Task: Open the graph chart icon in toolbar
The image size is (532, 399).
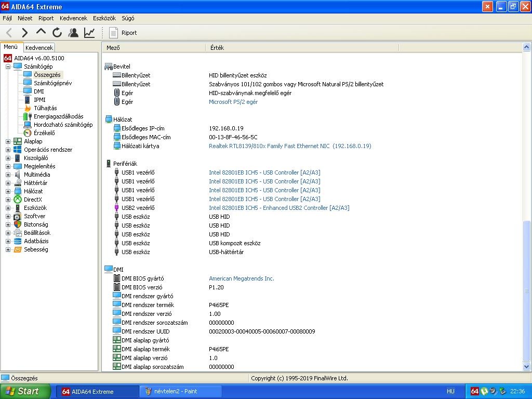Action: [x=89, y=33]
